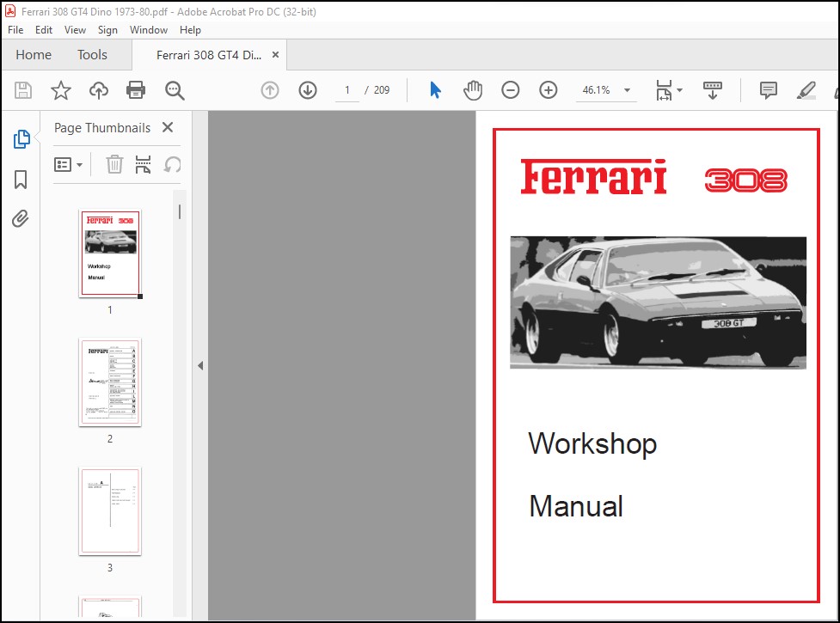The width and height of the screenshot is (840, 623).
Task: Click the rotate pages icon
Action: 172,164
